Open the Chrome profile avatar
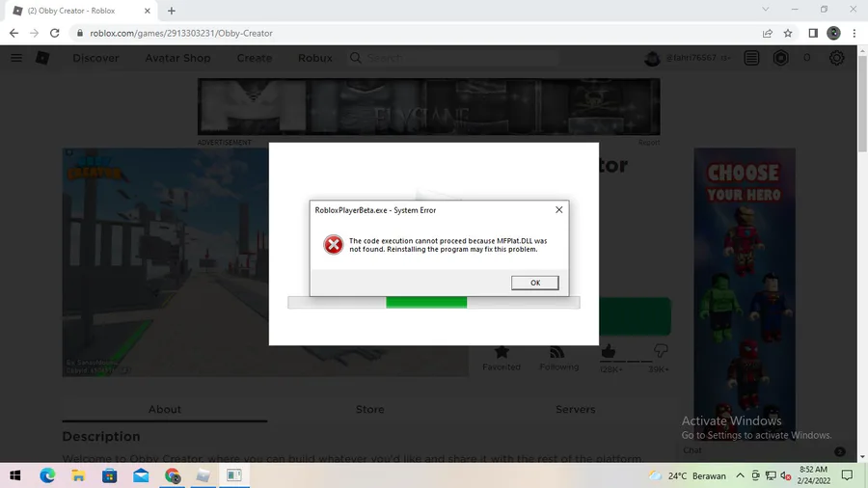 pos(833,33)
